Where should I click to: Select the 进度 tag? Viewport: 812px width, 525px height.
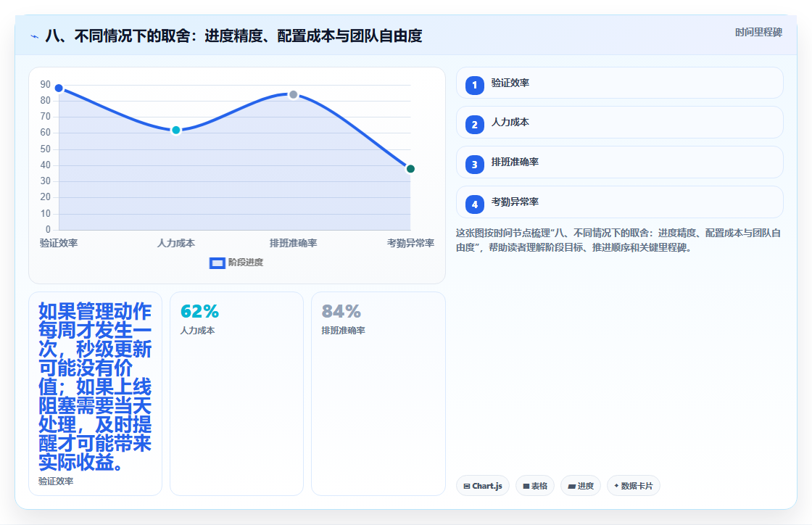581,486
